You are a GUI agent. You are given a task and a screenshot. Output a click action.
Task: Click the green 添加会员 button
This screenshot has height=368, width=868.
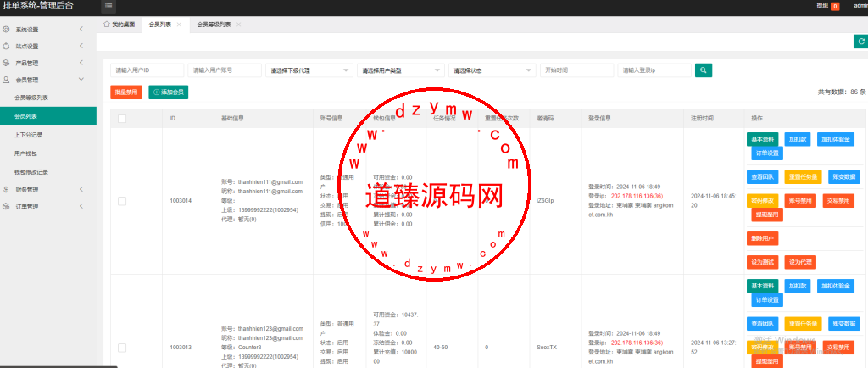click(x=169, y=92)
